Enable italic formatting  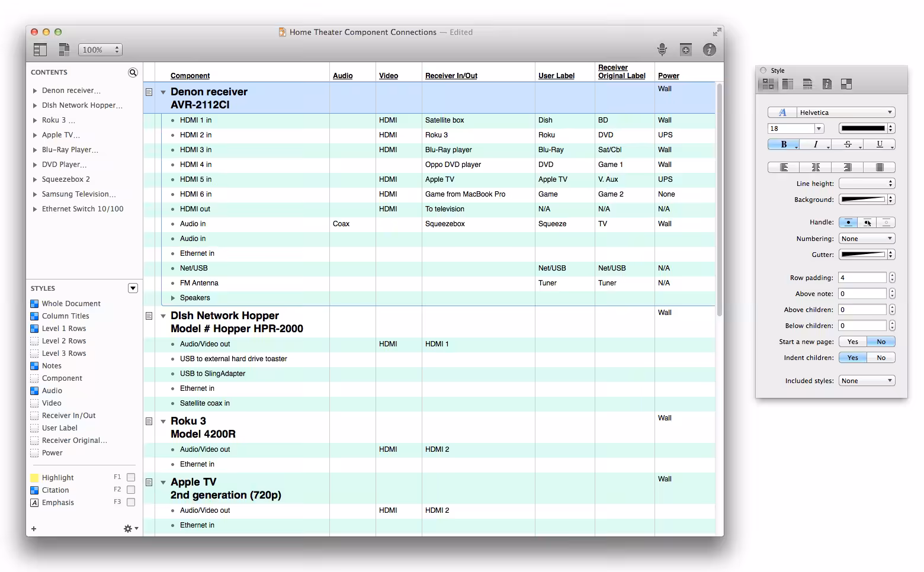tap(815, 144)
